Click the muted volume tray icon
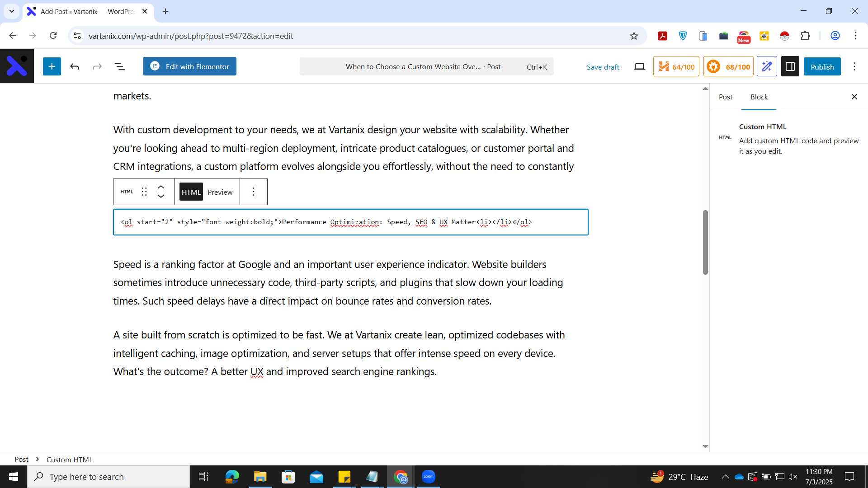Image resolution: width=868 pixels, height=488 pixels. click(793, 477)
